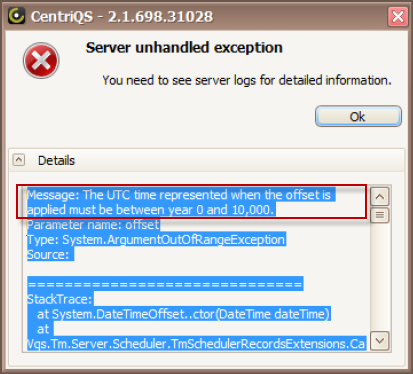Click the 'at System.DateTimeOffset..ctor' line
Screen dimensions: 413x374
pyautogui.click(x=183, y=314)
